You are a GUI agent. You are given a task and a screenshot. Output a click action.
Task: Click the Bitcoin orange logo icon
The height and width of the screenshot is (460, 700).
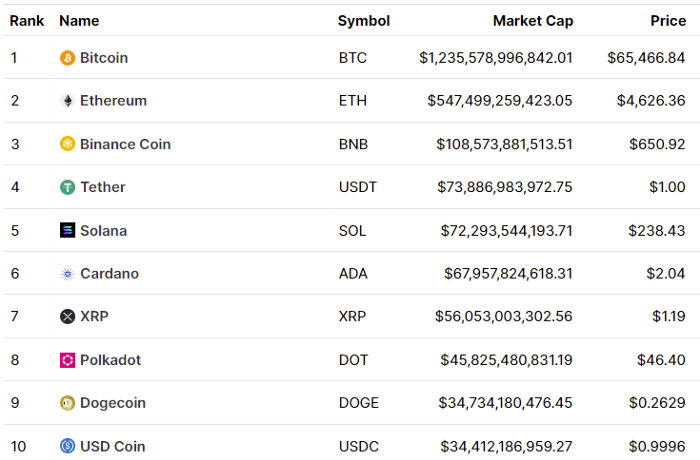coord(67,58)
